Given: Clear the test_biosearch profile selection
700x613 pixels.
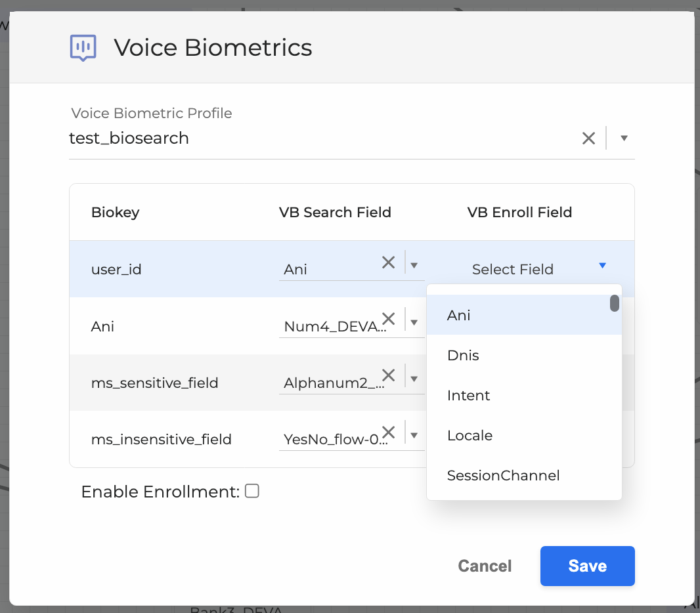Looking at the screenshot, I should click(588, 138).
